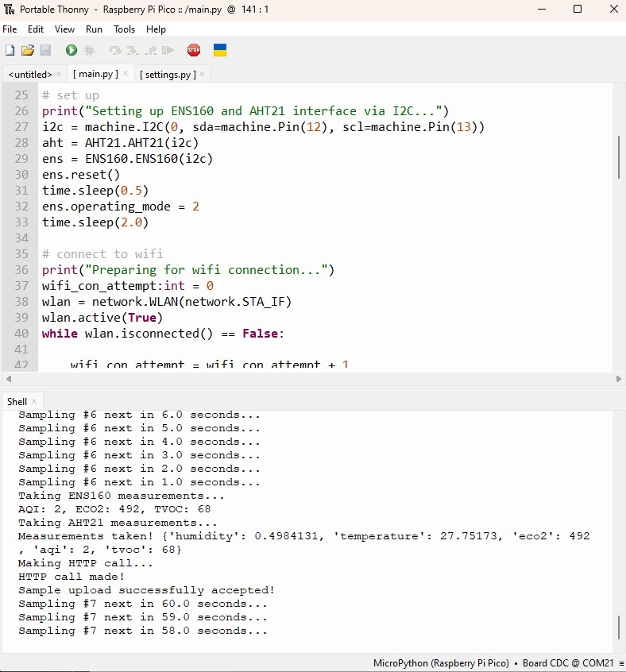The width and height of the screenshot is (626, 672).
Task: Click the Step into icon
Action: (133, 50)
